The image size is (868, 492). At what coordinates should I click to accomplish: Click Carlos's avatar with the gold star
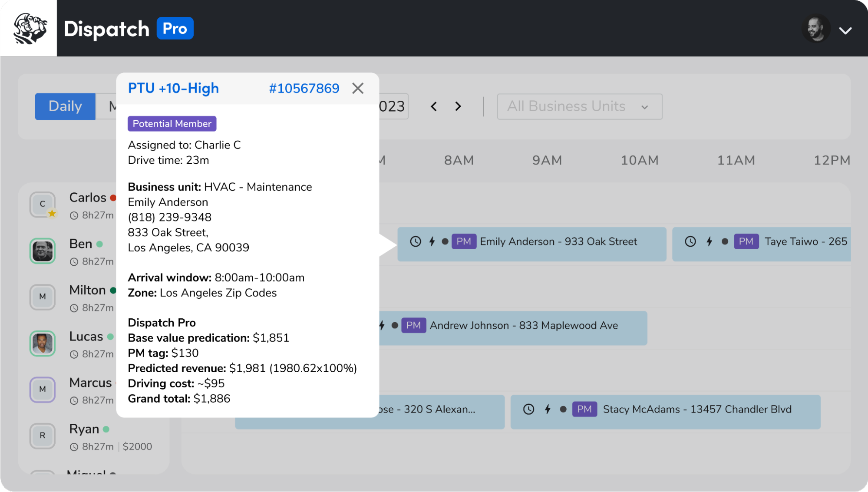[x=43, y=205]
